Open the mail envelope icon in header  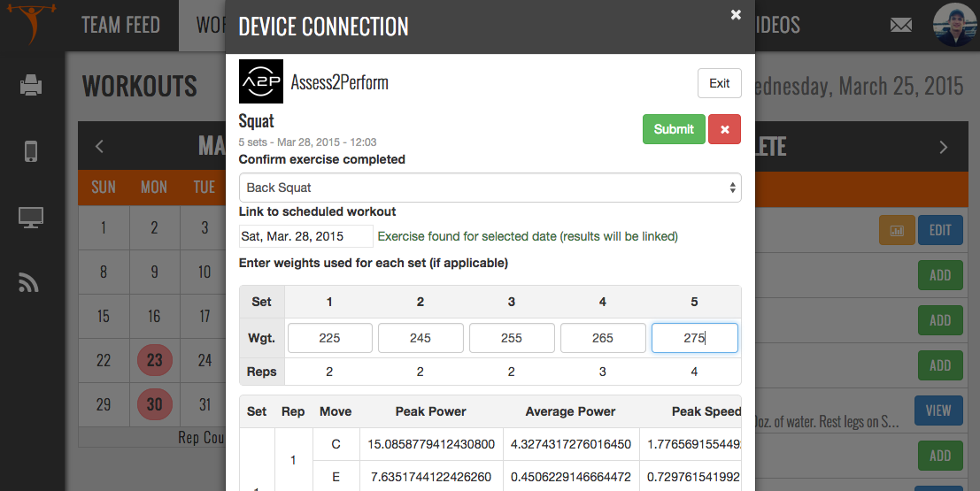pos(901,25)
